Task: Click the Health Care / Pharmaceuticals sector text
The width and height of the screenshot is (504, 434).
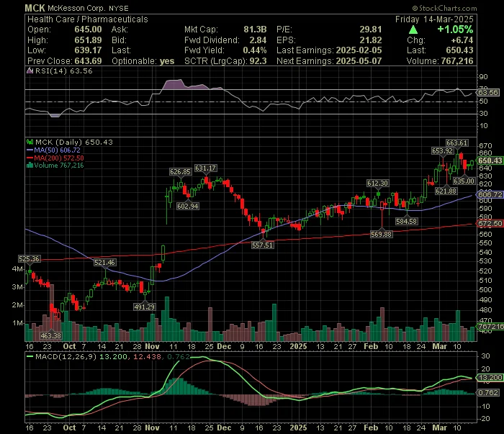Action: tap(88, 19)
